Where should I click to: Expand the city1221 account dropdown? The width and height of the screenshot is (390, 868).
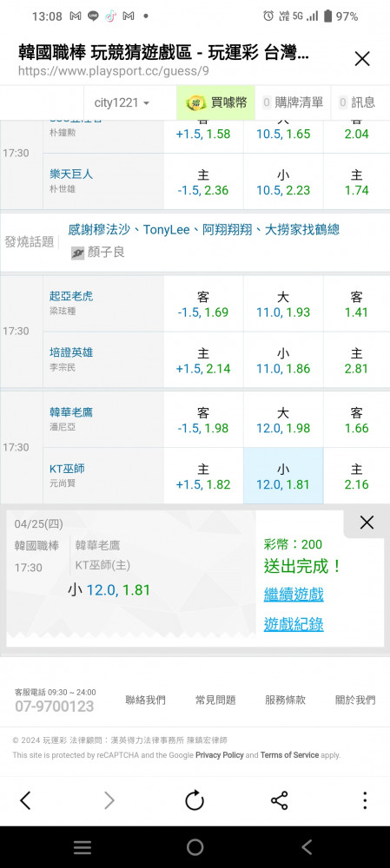pyautogui.click(x=122, y=103)
